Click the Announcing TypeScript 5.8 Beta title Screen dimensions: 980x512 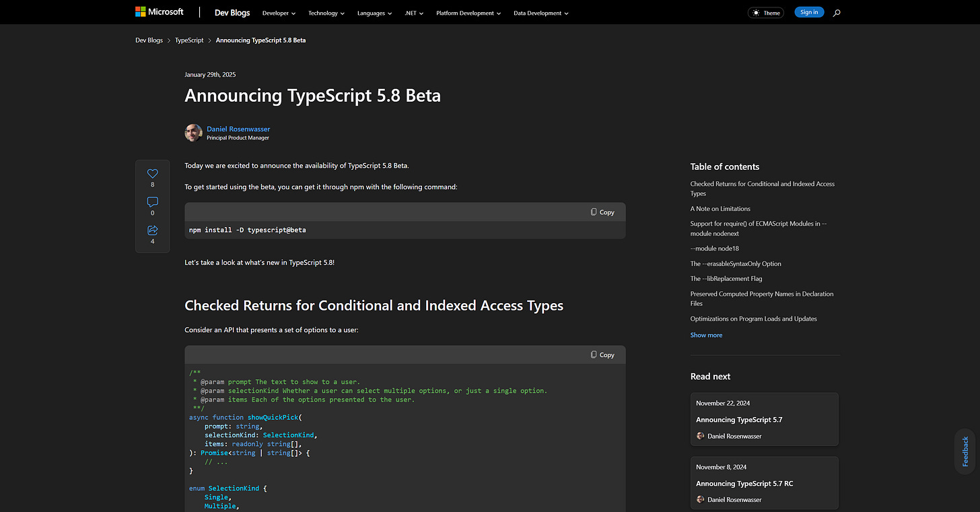click(x=313, y=96)
